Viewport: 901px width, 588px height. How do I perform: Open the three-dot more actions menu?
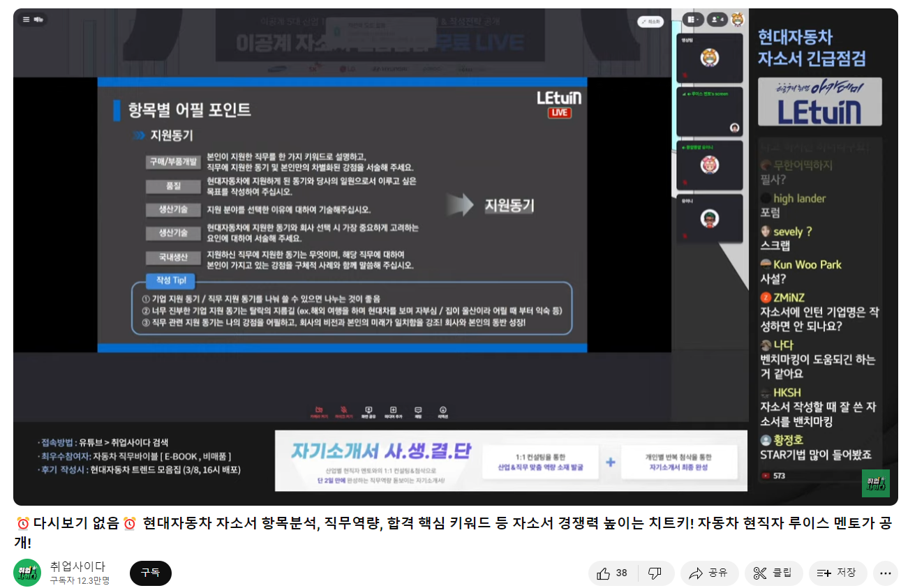[x=885, y=573]
